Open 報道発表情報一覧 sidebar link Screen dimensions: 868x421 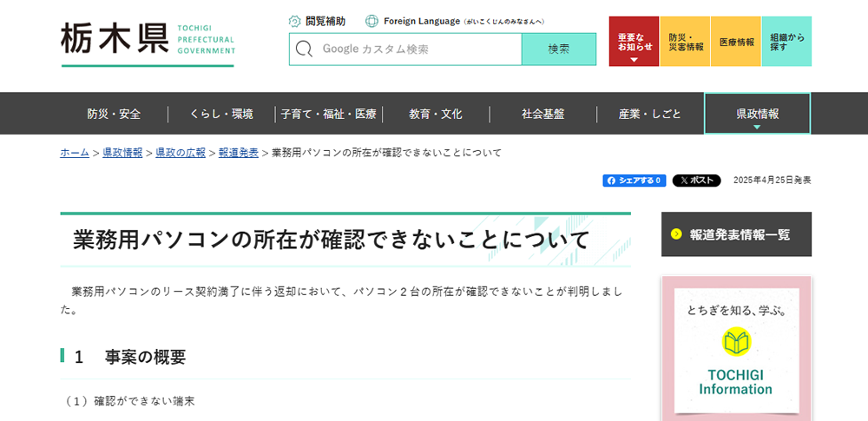tap(736, 234)
